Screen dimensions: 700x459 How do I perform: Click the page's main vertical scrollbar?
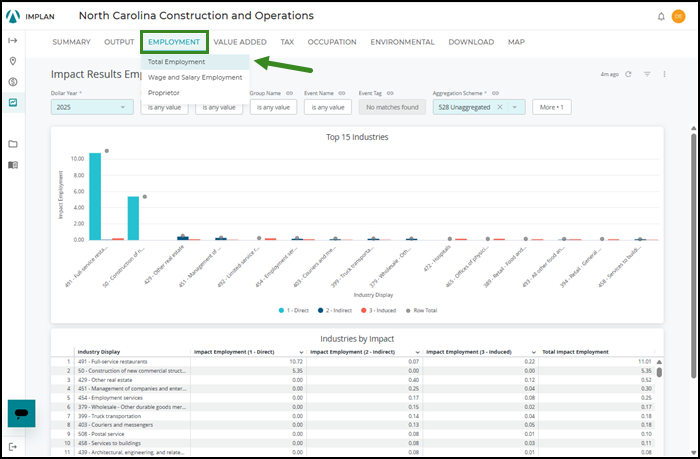[x=693, y=255]
